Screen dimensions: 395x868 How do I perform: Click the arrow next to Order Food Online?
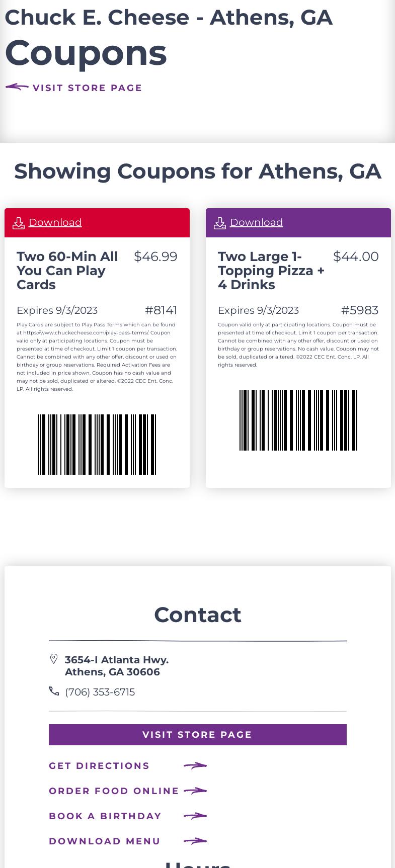[195, 791]
